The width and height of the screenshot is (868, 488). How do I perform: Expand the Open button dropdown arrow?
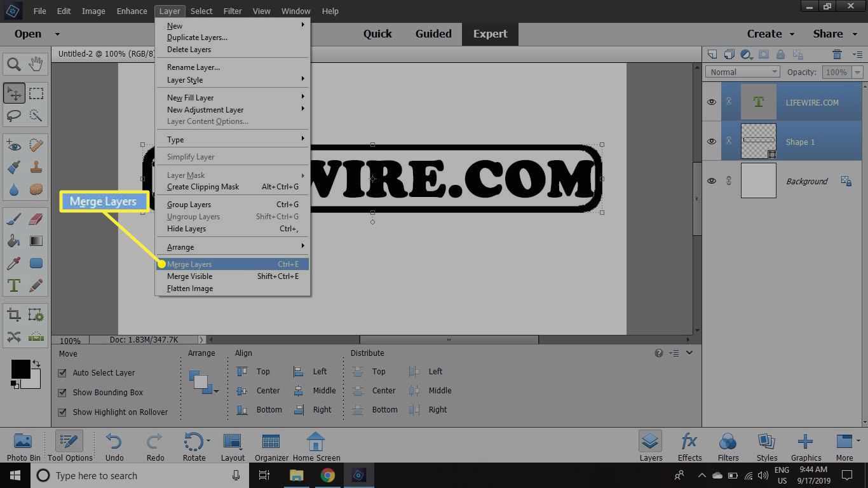(57, 34)
